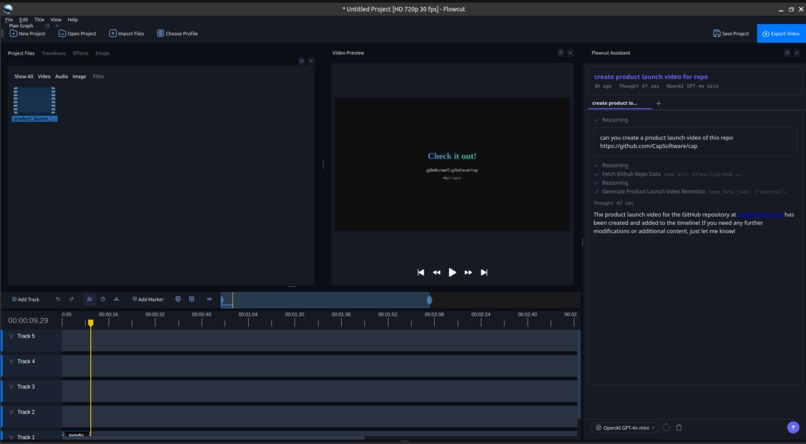The height and width of the screenshot is (444, 806).
Task: Toggle timeline snapping magnet icon
Action: click(89, 299)
